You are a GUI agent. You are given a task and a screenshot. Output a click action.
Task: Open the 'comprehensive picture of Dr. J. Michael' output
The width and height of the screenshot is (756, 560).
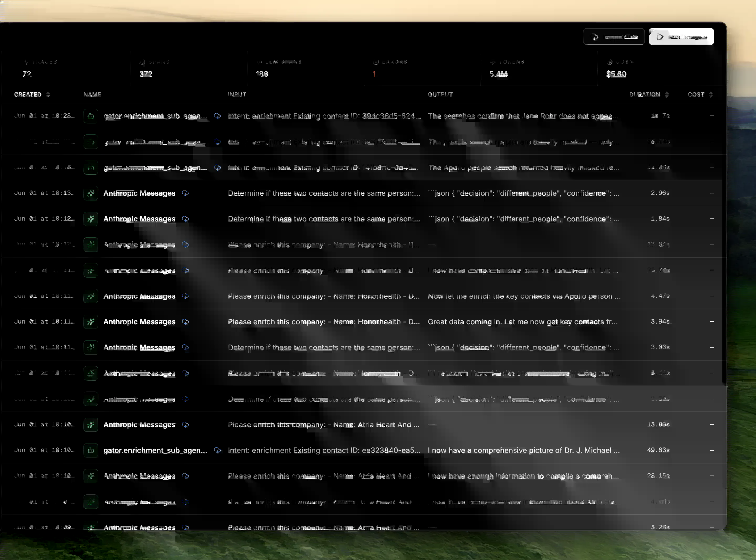click(524, 451)
